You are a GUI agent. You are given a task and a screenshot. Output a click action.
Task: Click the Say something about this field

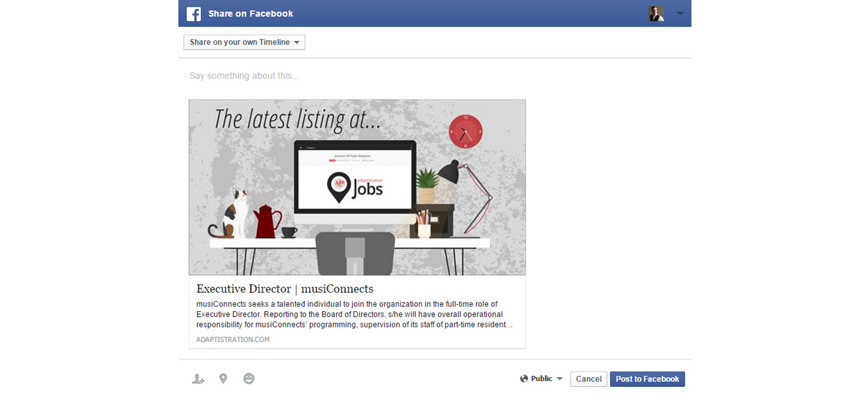point(434,76)
